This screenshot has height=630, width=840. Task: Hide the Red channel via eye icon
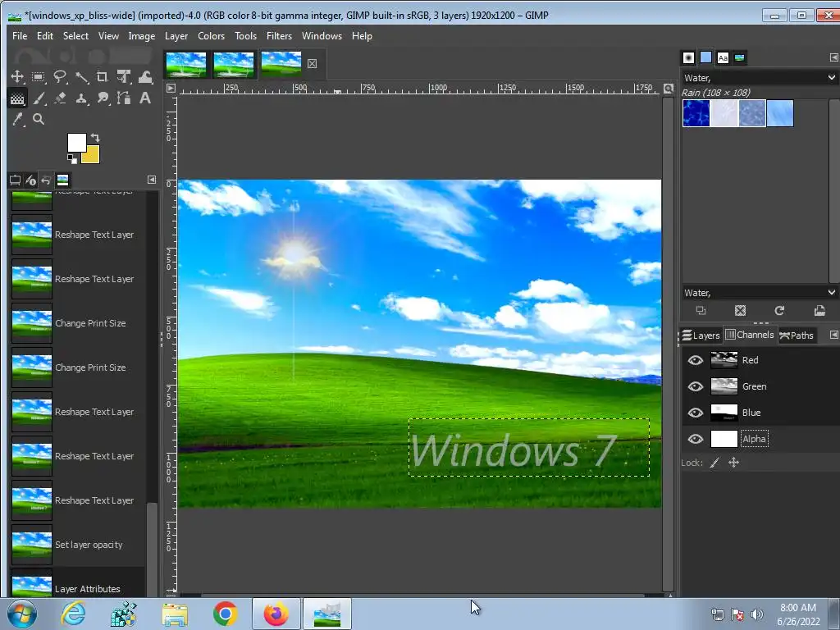696,360
